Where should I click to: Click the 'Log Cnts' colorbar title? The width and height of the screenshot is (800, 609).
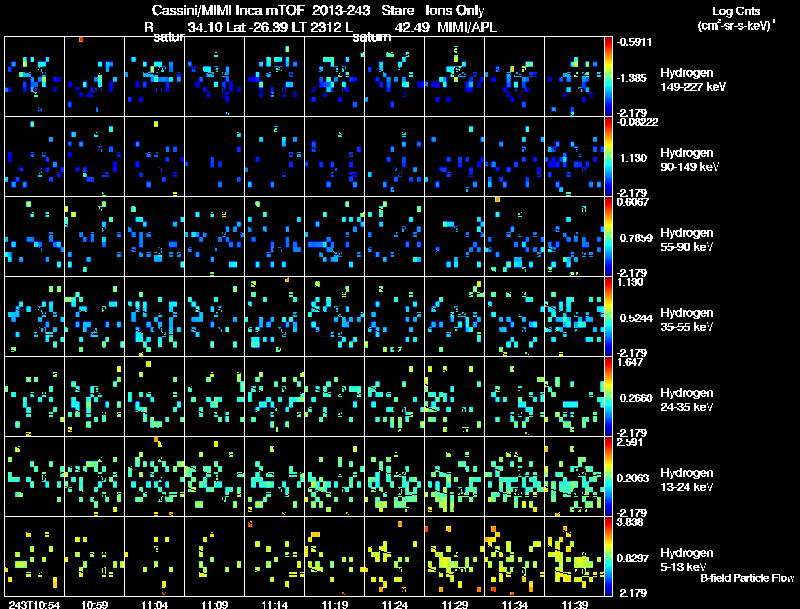coord(736,11)
